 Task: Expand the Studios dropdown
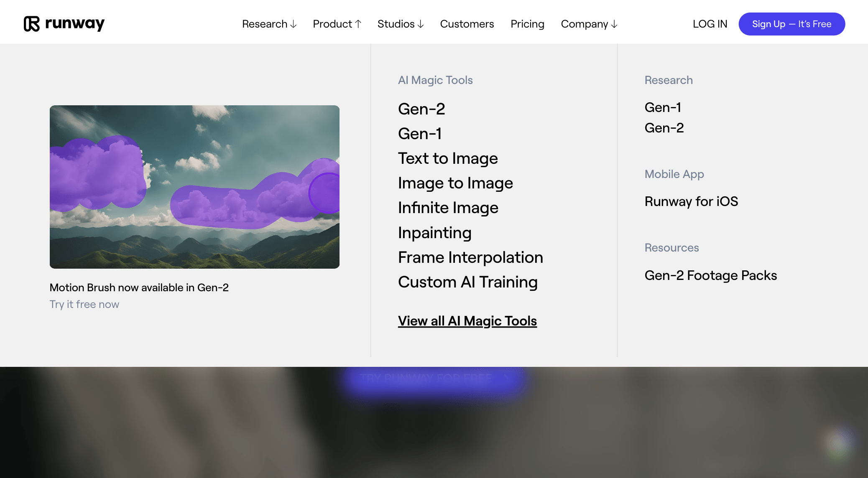401,24
